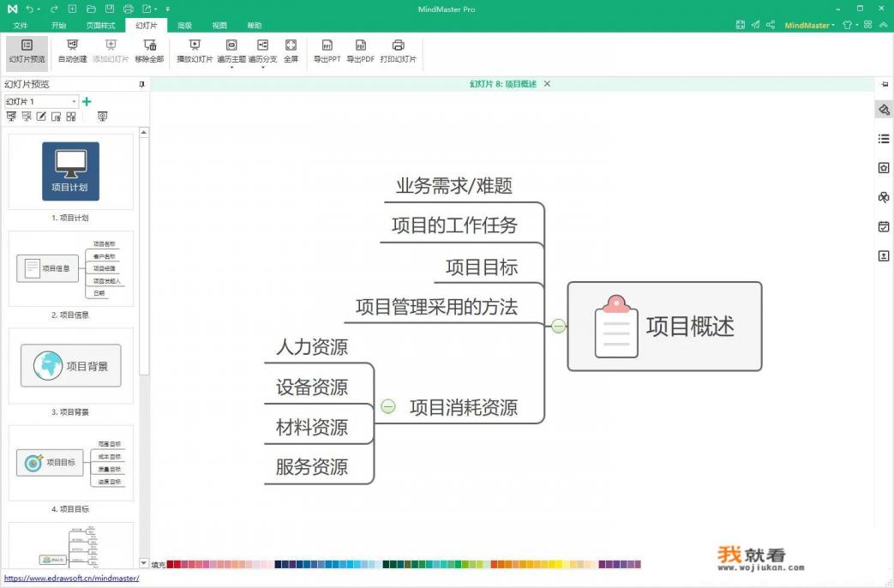
Task: Select the 人力资源 subtopic
Action: tap(312, 347)
